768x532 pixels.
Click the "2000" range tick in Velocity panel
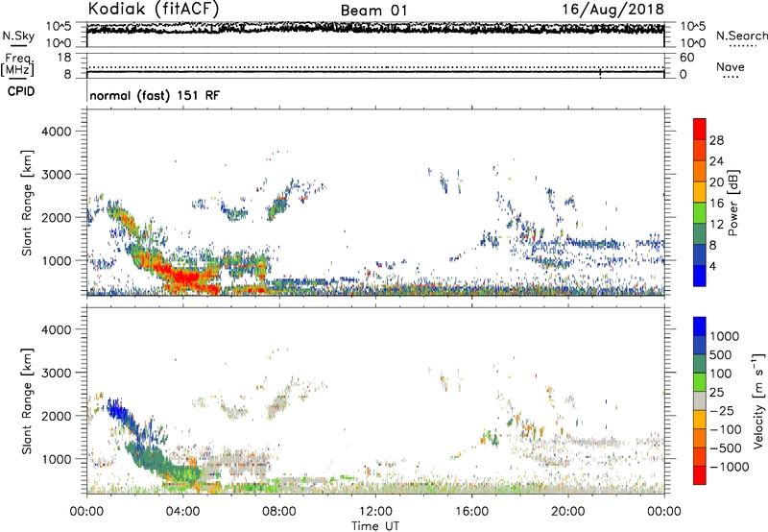[x=57, y=416]
